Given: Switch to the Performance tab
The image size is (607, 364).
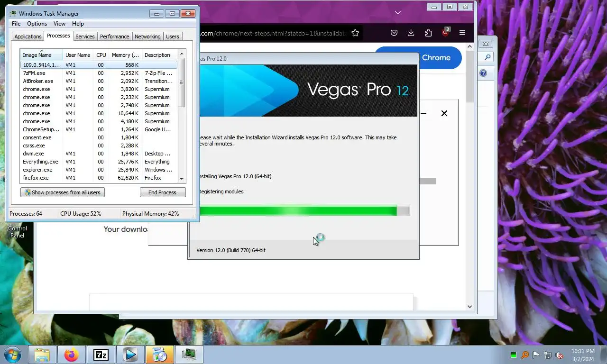Looking at the screenshot, I should pos(114,36).
